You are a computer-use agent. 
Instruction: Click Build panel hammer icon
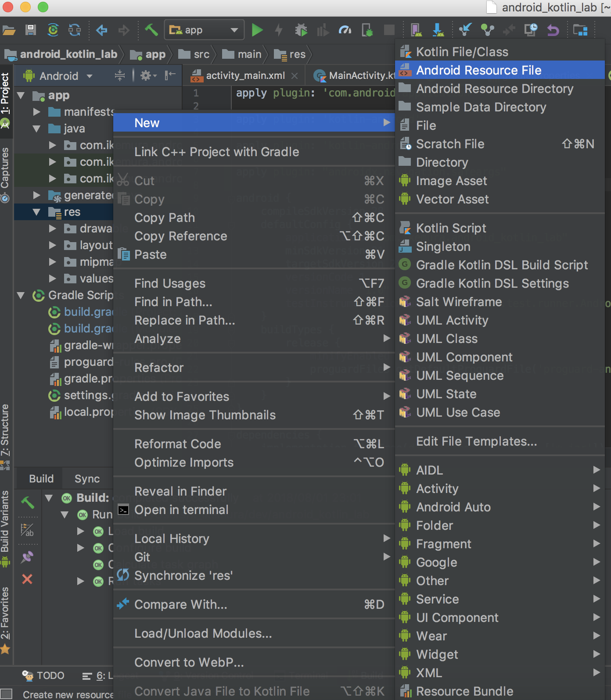[28, 503]
